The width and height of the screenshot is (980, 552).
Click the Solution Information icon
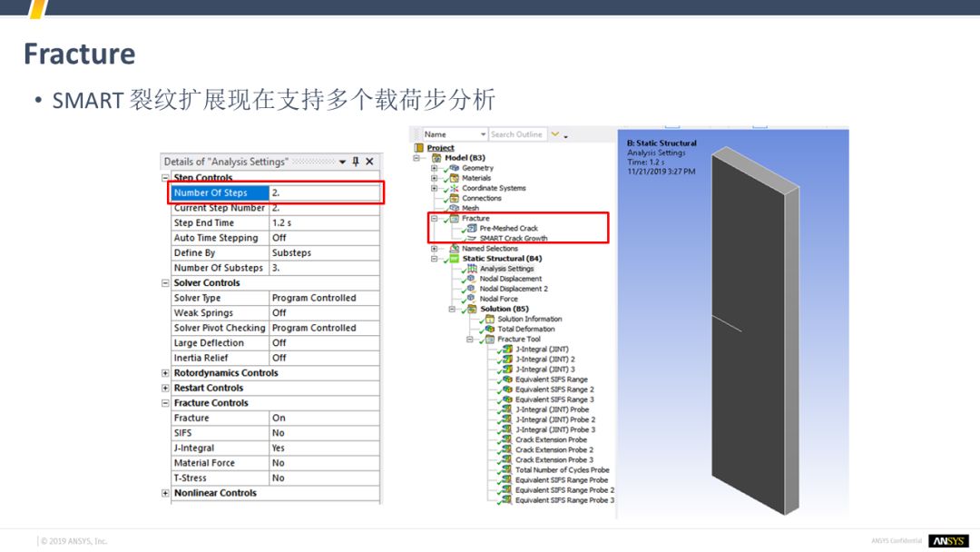tap(490, 319)
